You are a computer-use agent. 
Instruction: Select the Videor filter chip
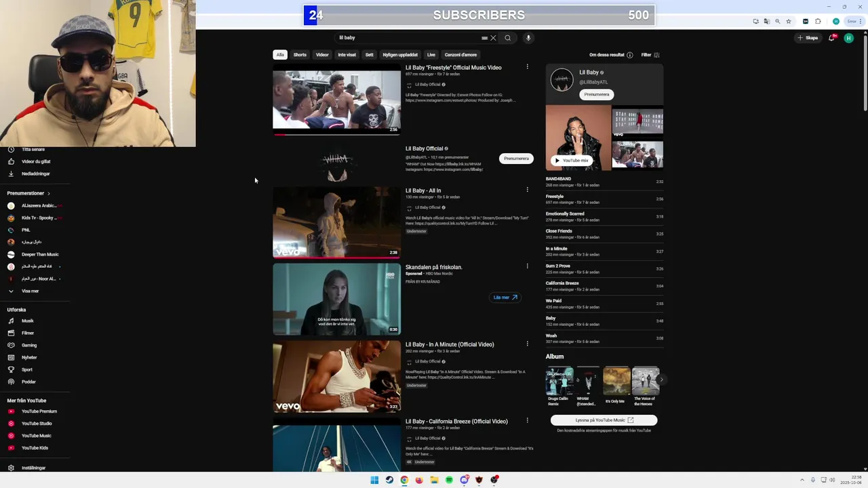coord(322,55)
